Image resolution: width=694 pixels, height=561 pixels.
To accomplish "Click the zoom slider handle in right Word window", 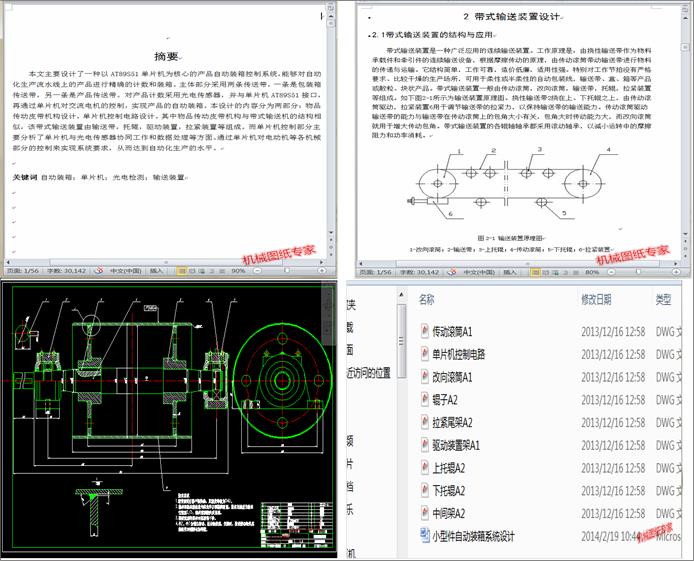I will point(638,272).
